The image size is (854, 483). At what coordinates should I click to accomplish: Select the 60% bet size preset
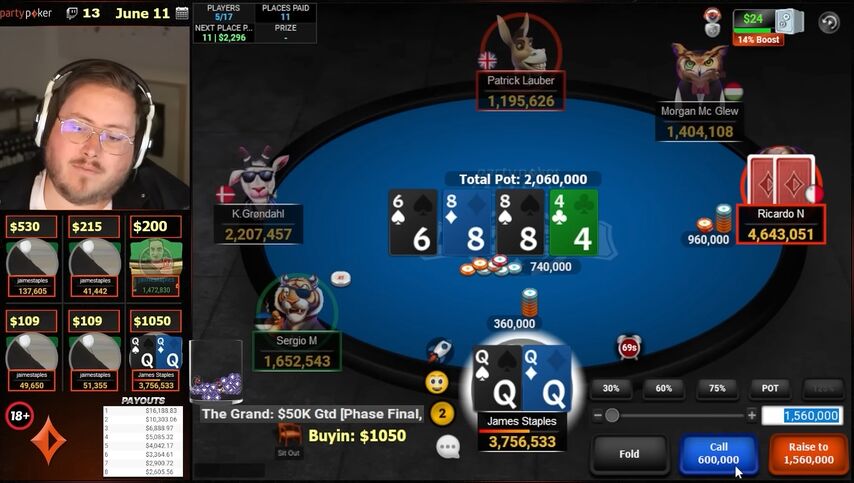[663, 388]
